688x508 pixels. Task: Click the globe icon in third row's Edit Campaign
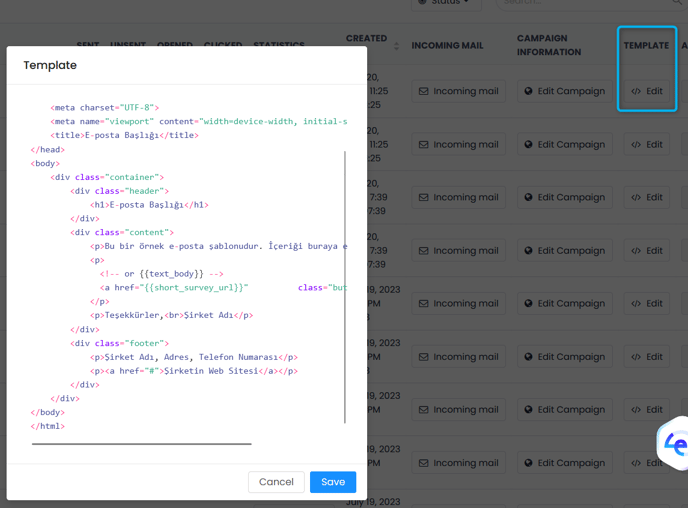pos(528,197)
